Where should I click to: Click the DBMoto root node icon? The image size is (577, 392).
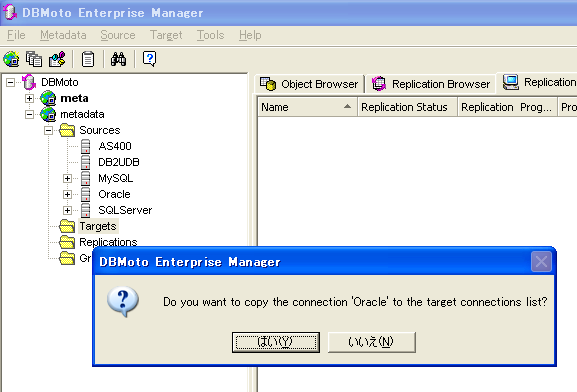[29, 82]
